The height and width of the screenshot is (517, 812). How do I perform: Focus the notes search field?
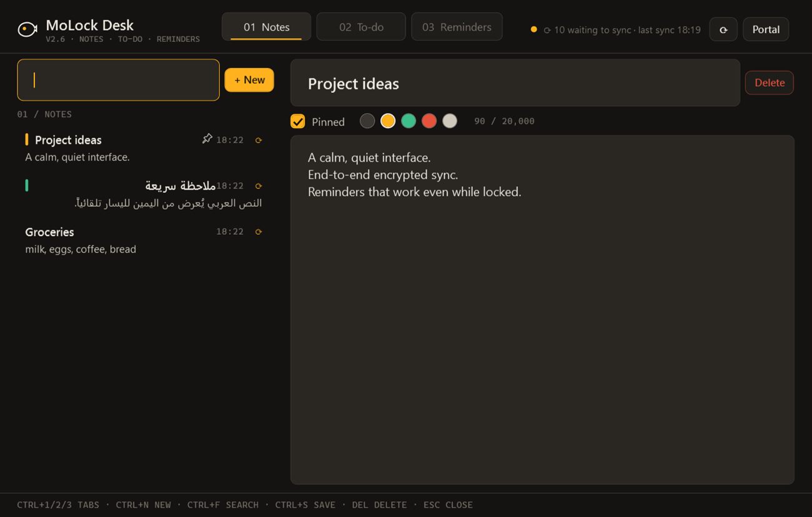(119, 80)
